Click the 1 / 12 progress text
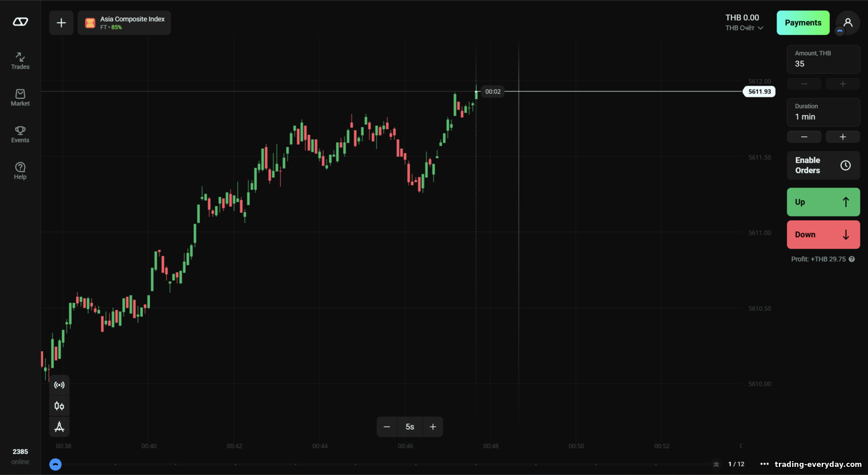This screenshot has height=475, width=868. coord(736,464)
